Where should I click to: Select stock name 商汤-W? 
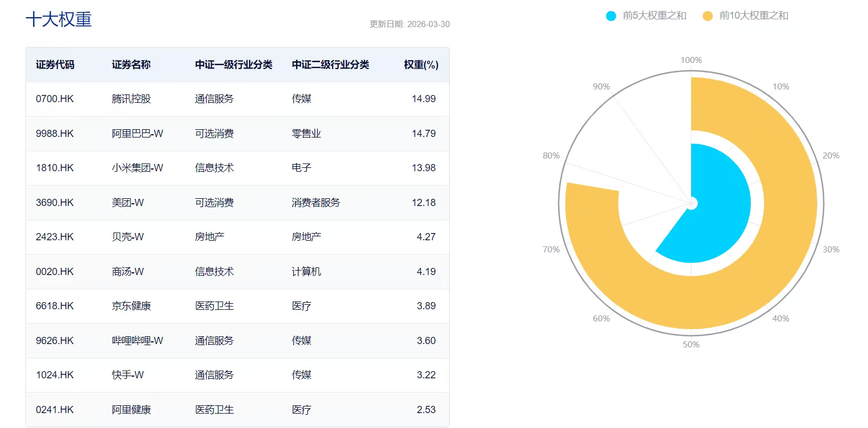click(x=128, y=272)
